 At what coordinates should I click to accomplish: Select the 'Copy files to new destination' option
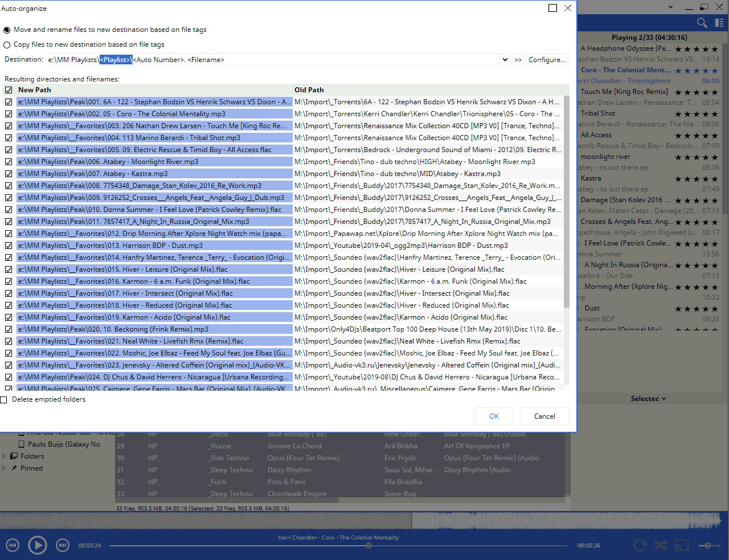pos(7,45)
